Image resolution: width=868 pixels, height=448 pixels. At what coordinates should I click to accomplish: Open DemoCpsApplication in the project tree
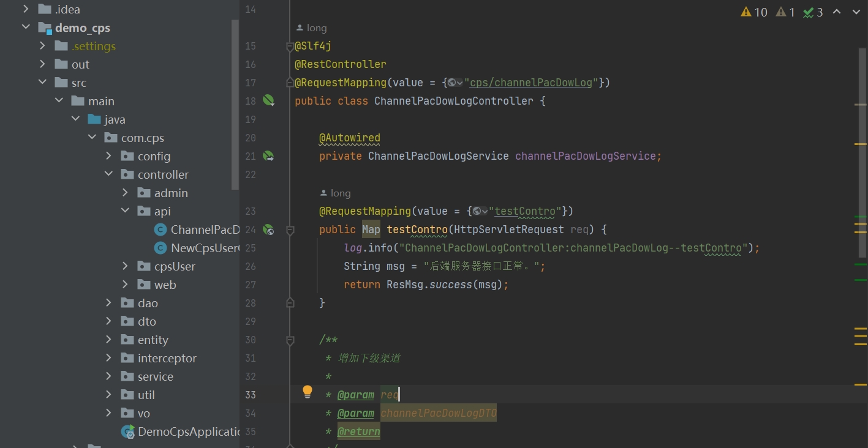tap(189, 431)
